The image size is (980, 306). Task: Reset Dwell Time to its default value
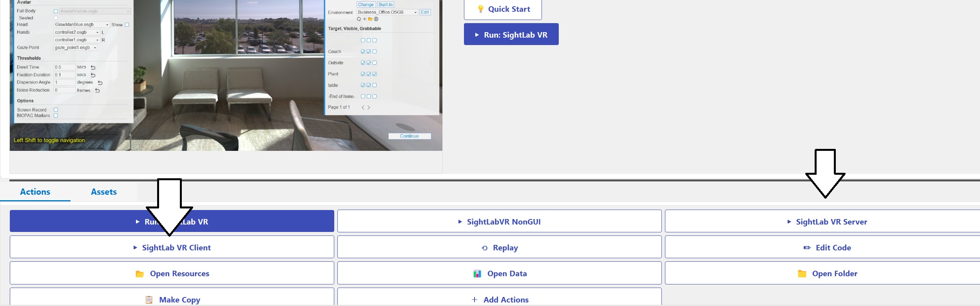pos(93,67)
